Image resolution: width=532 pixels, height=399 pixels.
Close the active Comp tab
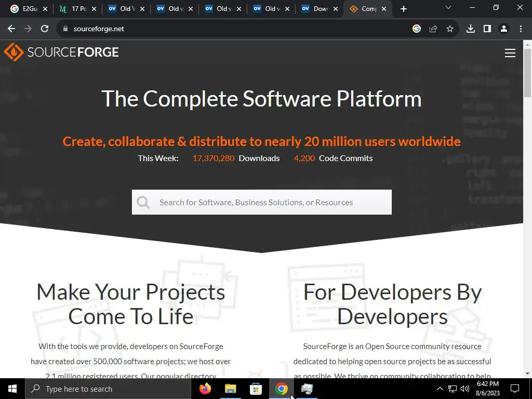click(x=384, y=9)
